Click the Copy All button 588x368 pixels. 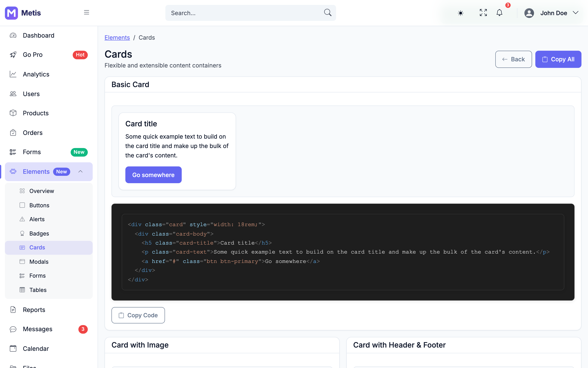click(x=558, y=59)
